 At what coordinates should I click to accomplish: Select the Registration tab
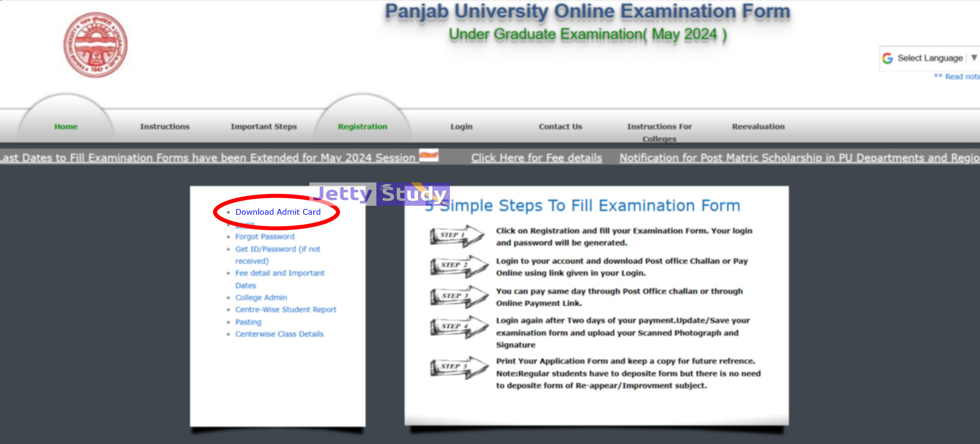click(362, 127)
